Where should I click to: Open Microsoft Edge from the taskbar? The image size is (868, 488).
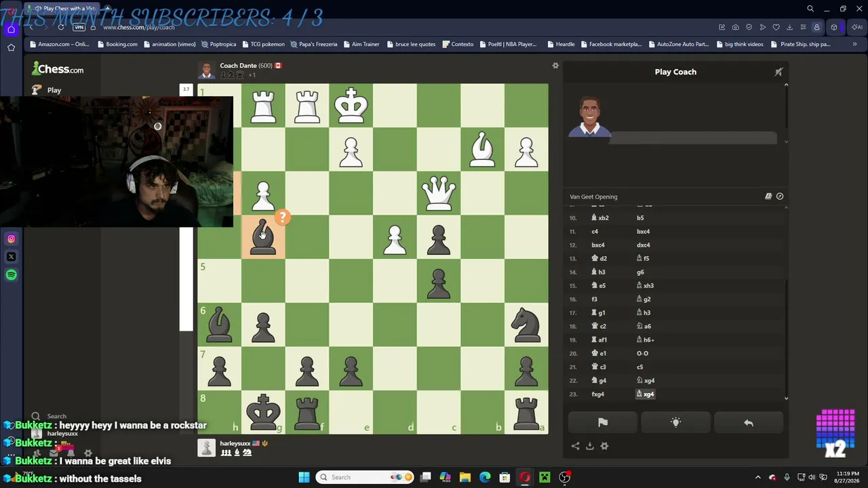pyautogui.click(x=485, y=477)
